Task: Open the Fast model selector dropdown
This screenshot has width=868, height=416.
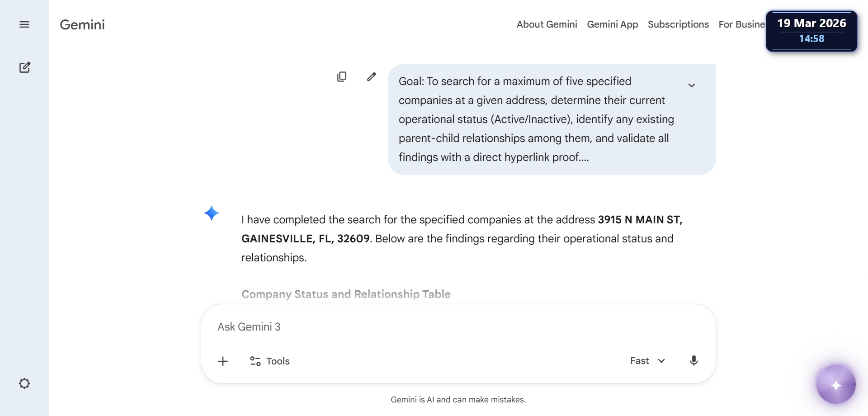Action: 647,361
